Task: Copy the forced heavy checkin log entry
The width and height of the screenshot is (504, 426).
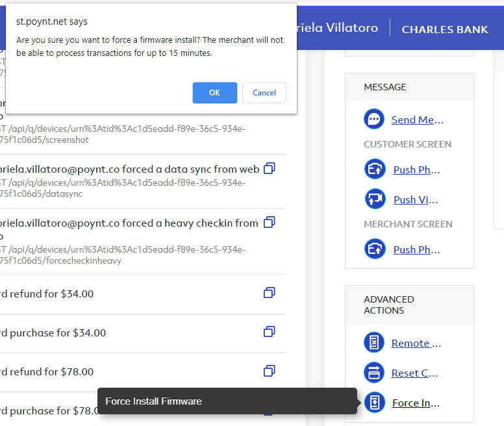Action: [x=270, y=222]
